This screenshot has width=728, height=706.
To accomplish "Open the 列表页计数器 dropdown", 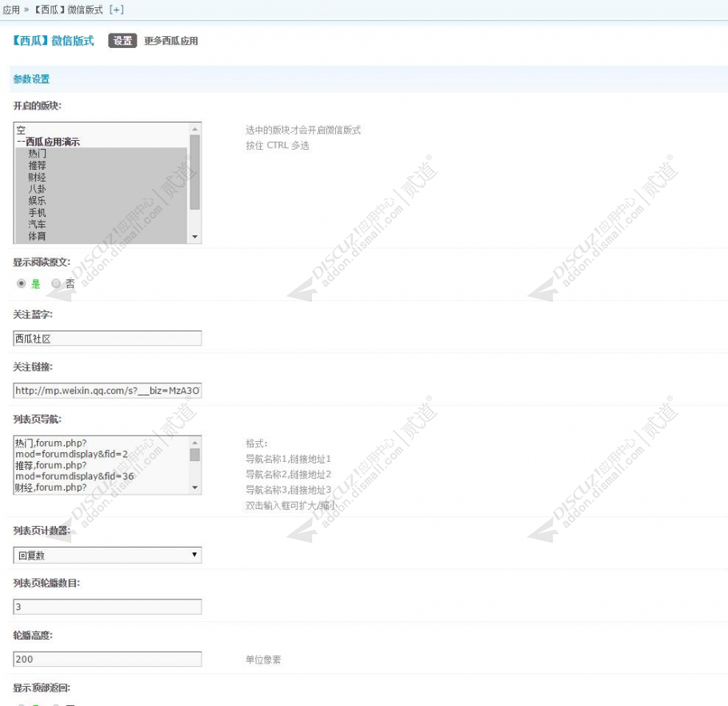I will [107, 555].
